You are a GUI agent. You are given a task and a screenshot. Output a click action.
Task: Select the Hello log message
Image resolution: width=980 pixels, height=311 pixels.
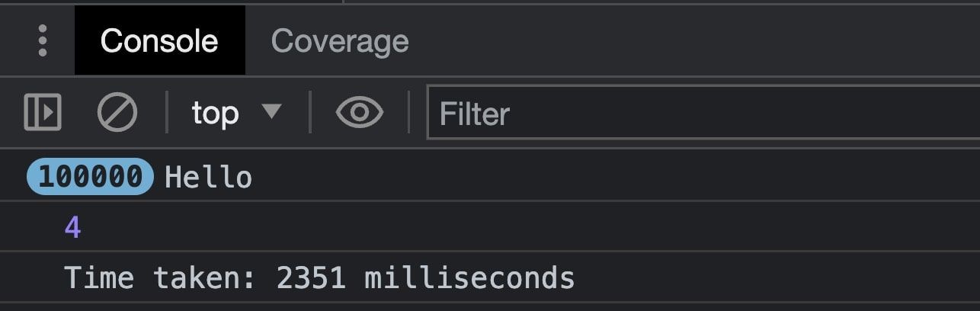208,178
